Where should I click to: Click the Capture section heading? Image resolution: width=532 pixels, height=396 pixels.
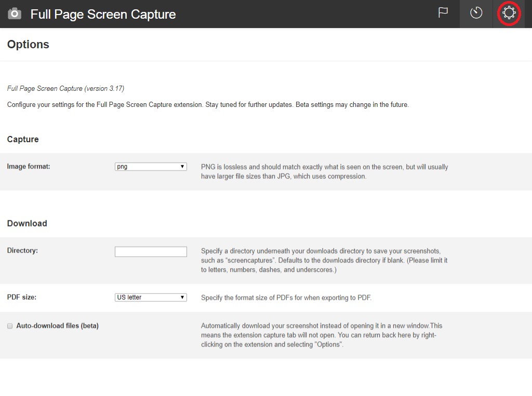coord(23,139)
